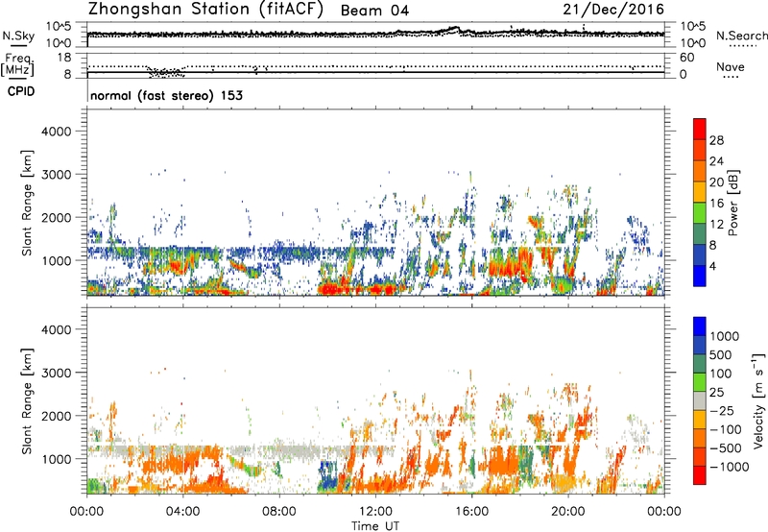Click the 'Power [dB]' colorbar title
This screenshot has height=532, width=768.
732,203
